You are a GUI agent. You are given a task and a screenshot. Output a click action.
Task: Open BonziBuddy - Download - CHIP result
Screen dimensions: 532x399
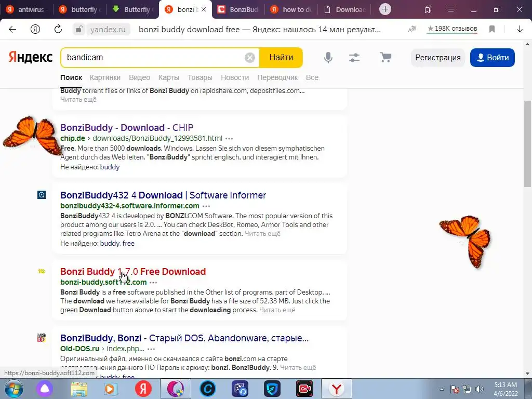point(127,128)
